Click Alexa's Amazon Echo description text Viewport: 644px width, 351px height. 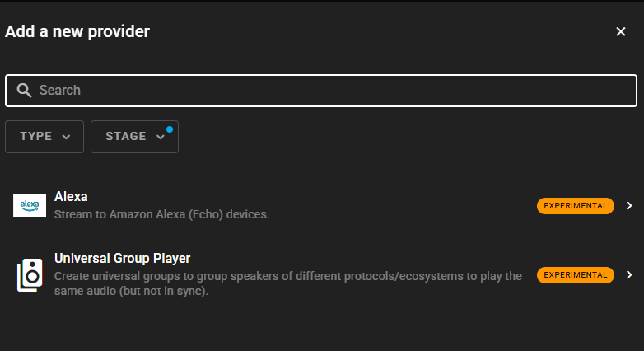pos(161,214)
